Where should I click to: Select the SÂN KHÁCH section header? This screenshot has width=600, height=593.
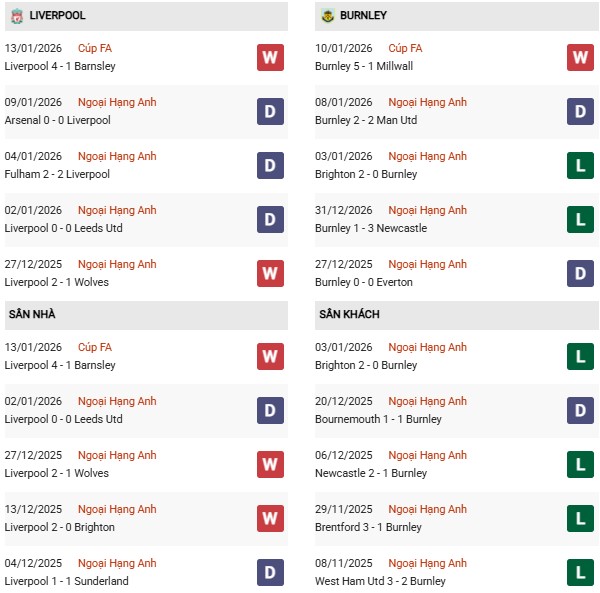click(x=351, y=314)
